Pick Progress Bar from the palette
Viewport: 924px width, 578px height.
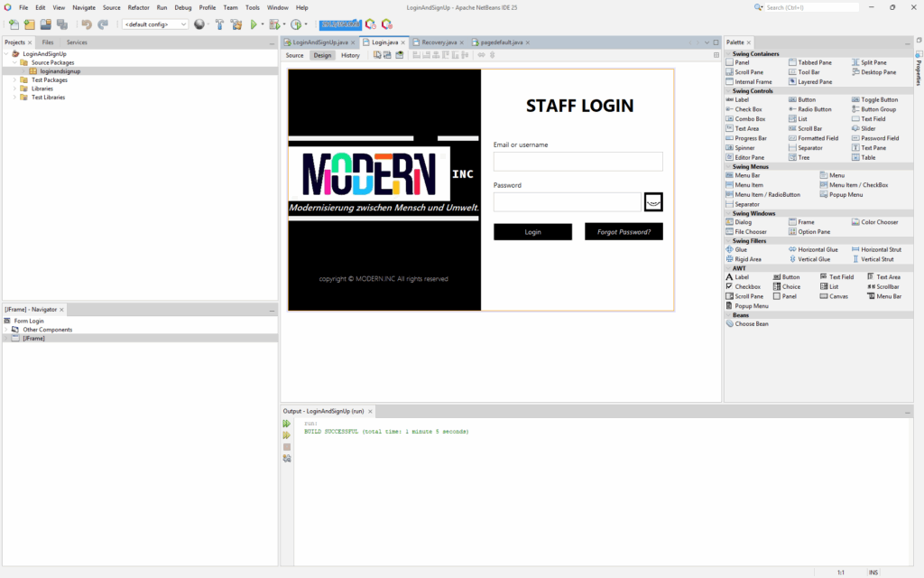click(746, 138)
